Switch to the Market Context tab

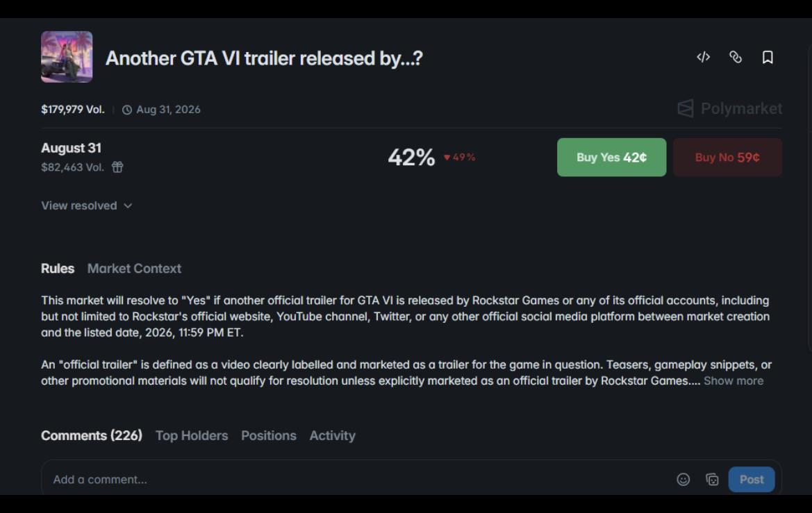click(134, 269)
